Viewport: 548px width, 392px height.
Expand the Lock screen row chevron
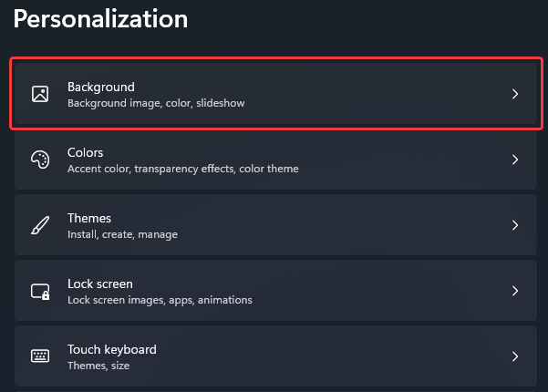(515, 291)
